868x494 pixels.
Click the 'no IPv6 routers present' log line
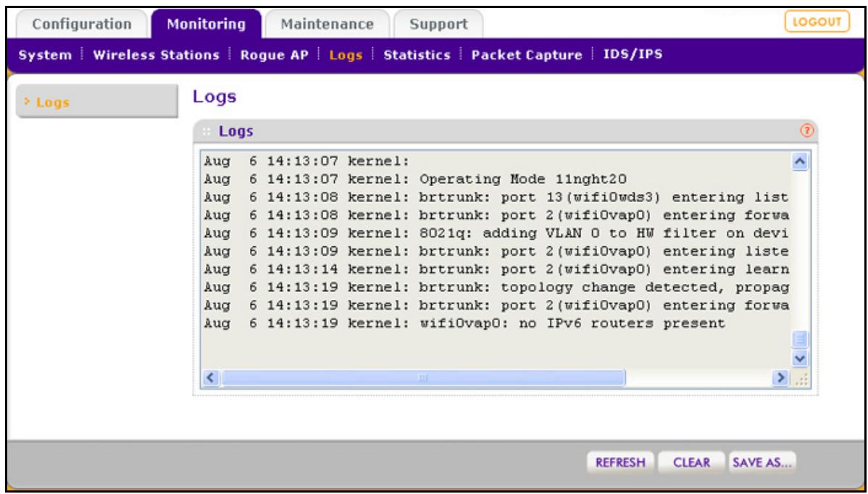click(x=464, y=324)
